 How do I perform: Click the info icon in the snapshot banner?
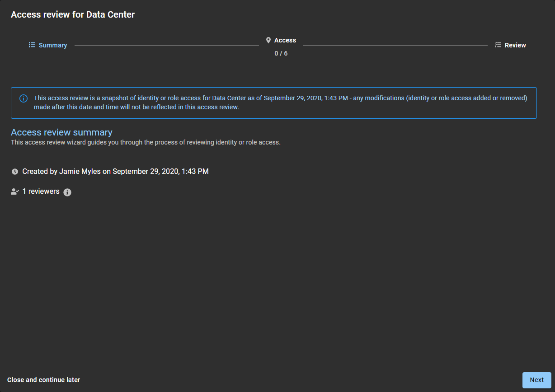pyautogui.click(x=24, y=98)
